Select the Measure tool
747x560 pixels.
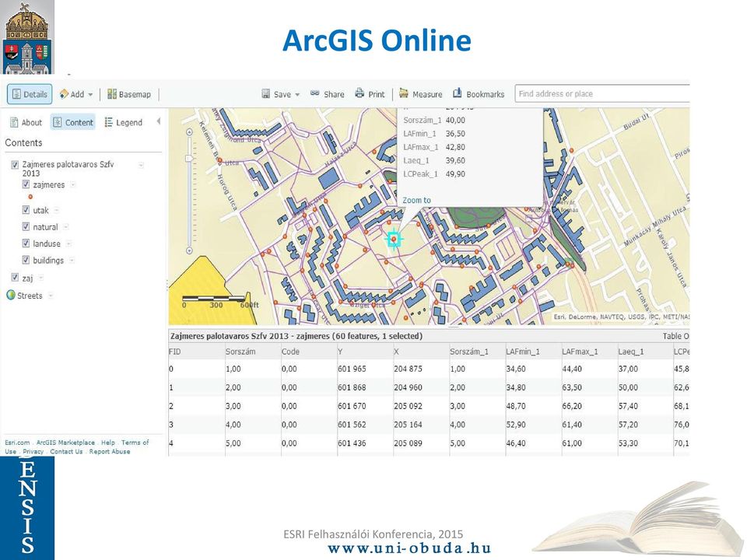tap(421, 94)
